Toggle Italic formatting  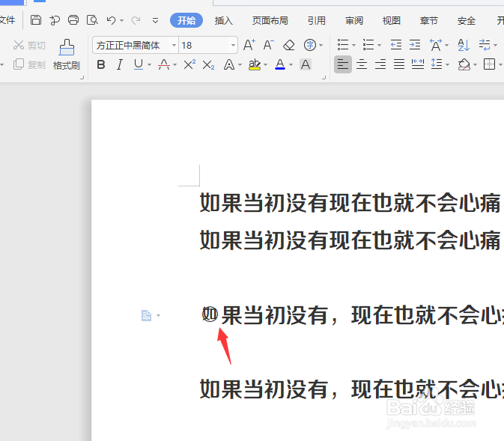(x=120, y=64)
